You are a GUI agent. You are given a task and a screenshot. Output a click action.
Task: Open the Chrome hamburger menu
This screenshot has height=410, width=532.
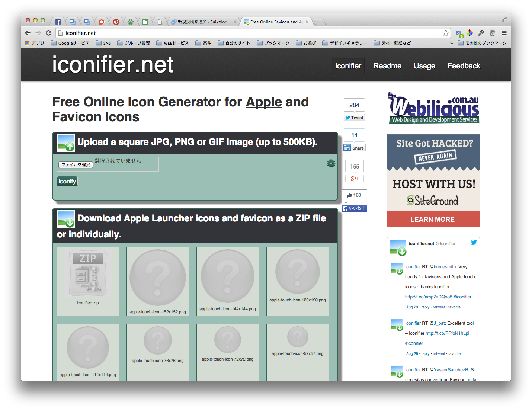click(x=504, y=33)
